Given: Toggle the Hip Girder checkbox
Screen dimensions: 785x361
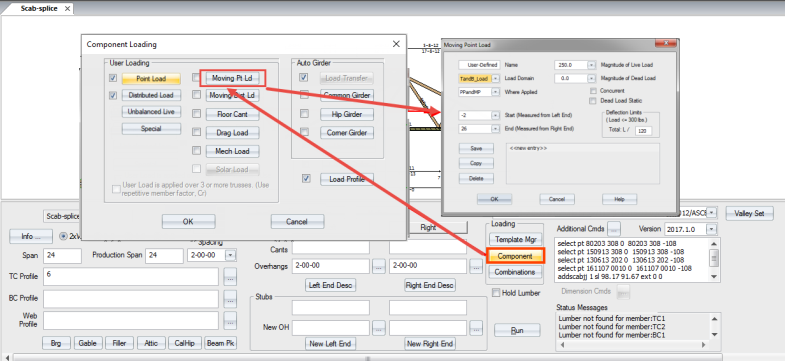Looking at the screenshot, I should click(304, 114).
